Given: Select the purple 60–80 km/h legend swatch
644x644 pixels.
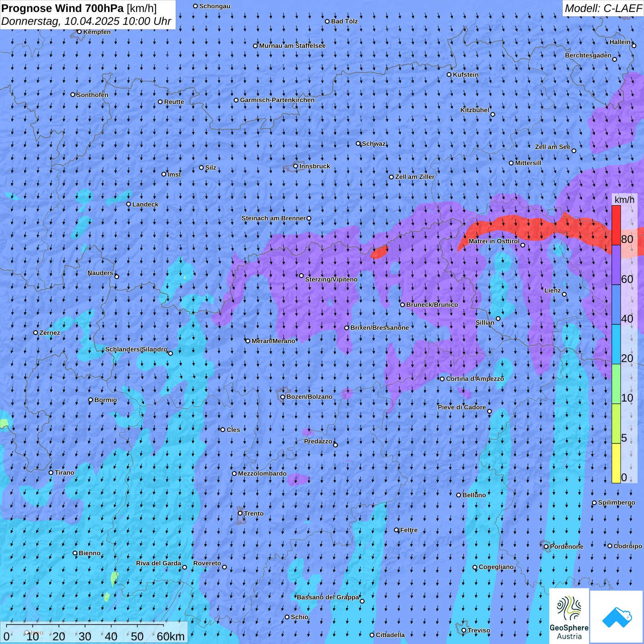Looking at the screenshot, I should 616,265.
